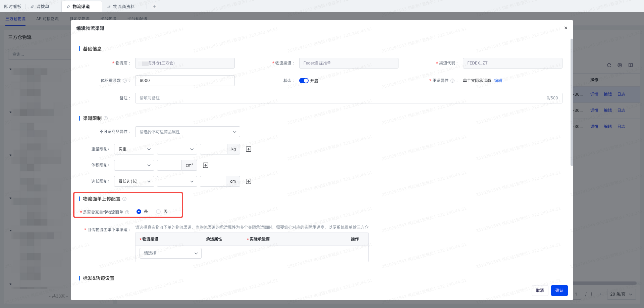Screen dimensions: 644x308
Task: Close the 编辑物流渠道 dialog with the X
Action: pyautogui.click(x=566, y=28)
